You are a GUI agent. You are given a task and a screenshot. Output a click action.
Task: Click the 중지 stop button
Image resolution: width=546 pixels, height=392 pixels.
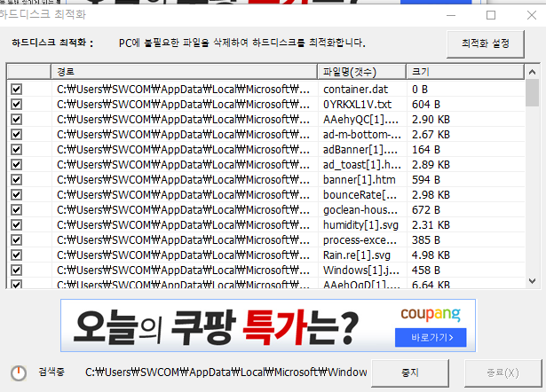coord(410,372)
